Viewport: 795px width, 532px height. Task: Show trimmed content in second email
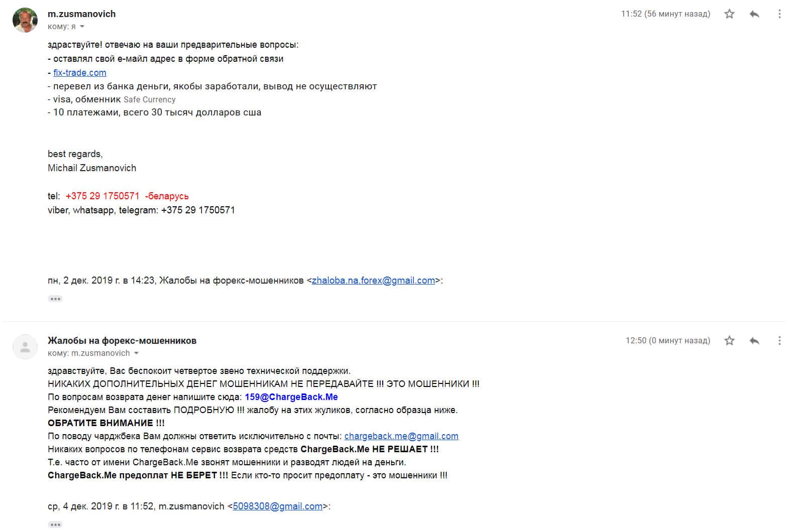(x=55, y=524)
